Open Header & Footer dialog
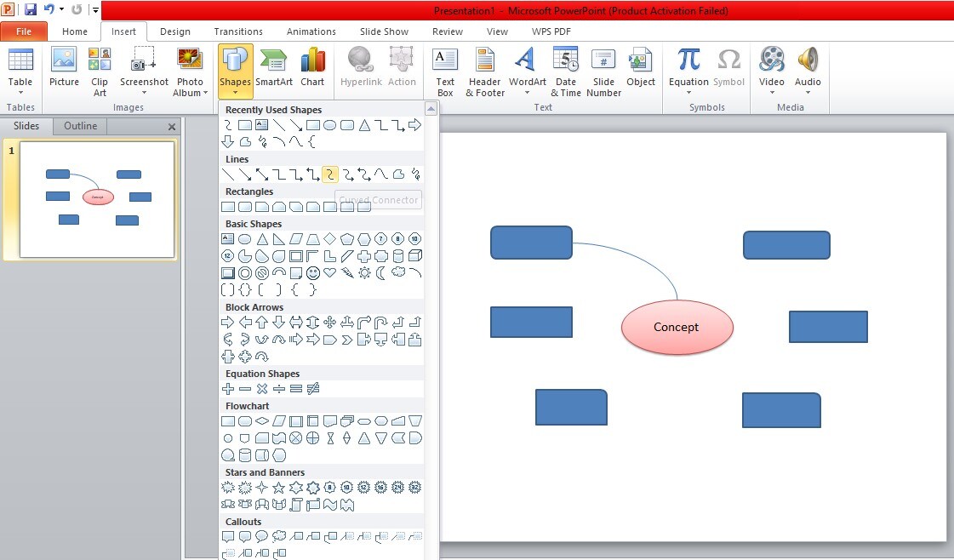Image resolution: width=954 pixels, height=560 pixels. 485,71
